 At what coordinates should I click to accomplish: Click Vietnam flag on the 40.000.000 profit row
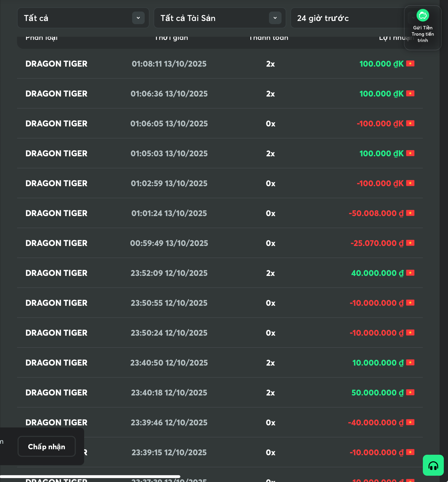coord(410,273)
